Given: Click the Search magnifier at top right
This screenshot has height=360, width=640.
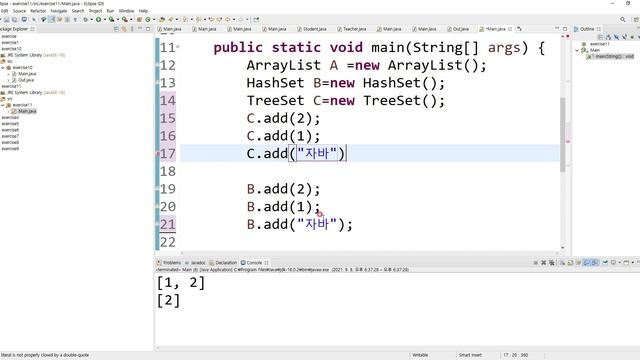Looking at the screenshot, I should (x=622, y=19).
